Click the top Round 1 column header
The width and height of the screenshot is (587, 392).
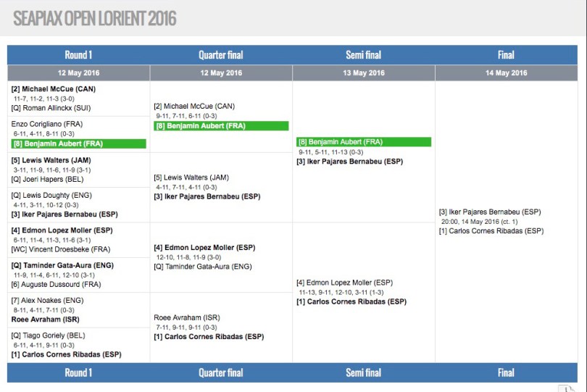78,55
